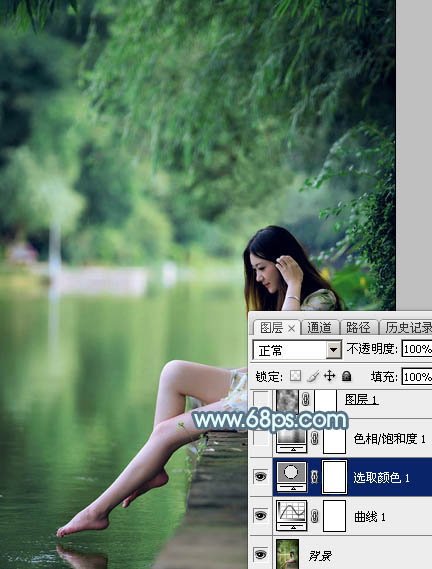Click the Selective Color adjustment icon of 选取颜色 1
The image size is (432, 569).
pos(292,476)
